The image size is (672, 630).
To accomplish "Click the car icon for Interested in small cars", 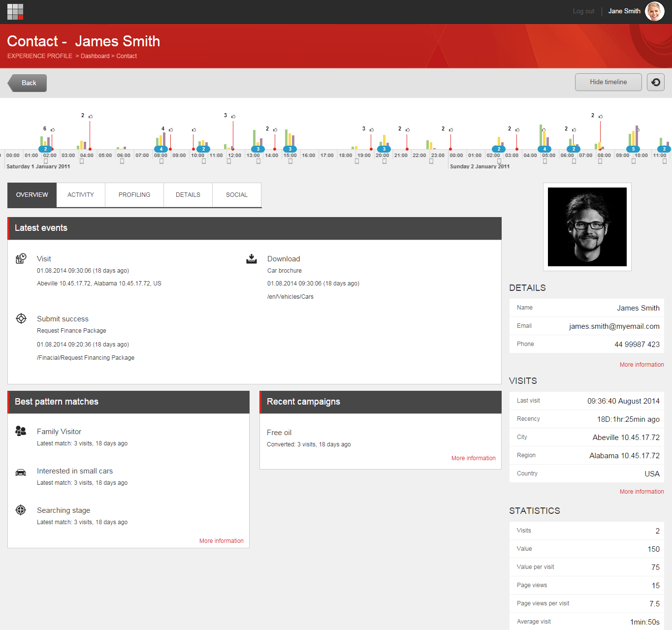I will click(x=21, y=472).
